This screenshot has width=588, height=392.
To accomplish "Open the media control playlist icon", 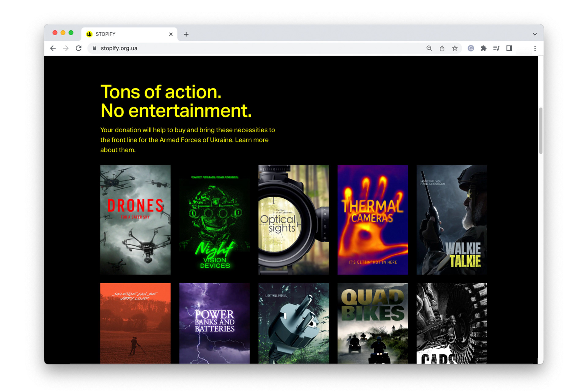I will (496, 48).
